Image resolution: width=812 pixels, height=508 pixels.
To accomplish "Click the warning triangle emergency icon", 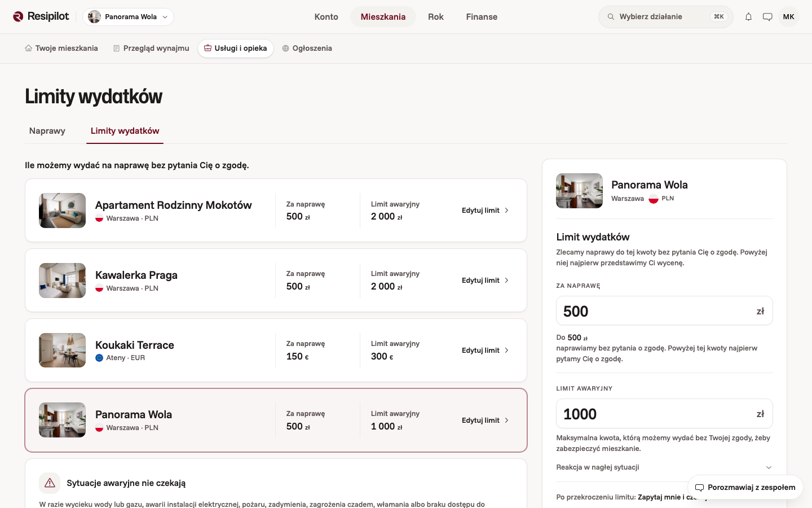I will pos(50,483).
